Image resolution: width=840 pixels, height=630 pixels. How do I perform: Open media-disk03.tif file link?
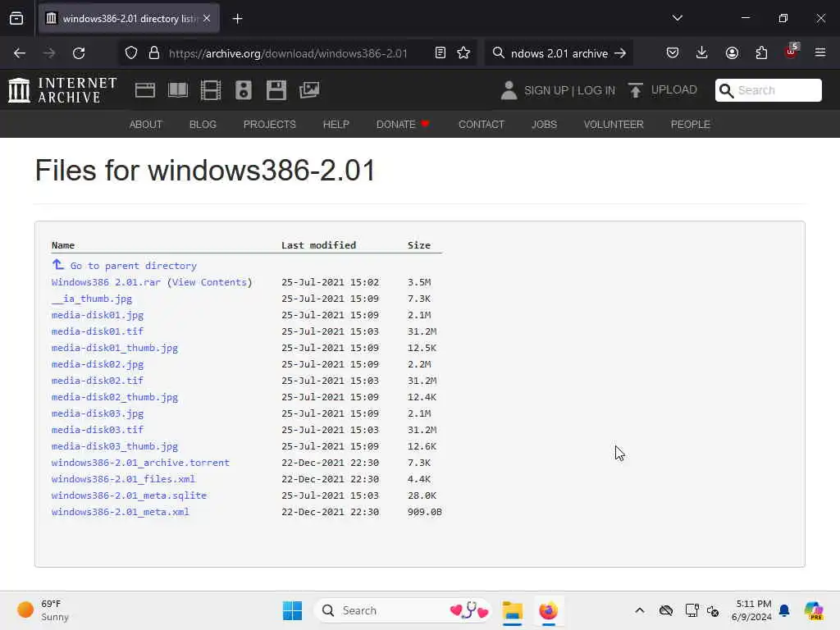coord(98,430)
